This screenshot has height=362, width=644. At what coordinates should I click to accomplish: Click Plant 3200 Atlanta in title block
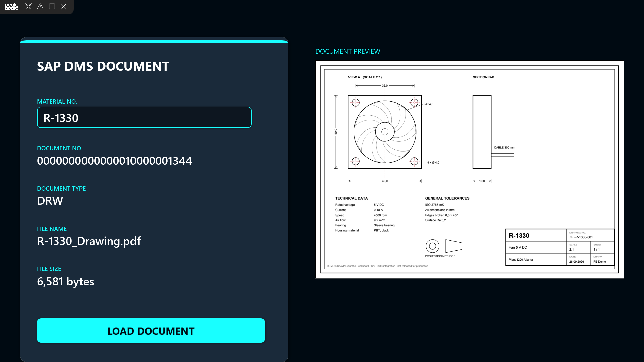pyautogui.click(x=521, y=260)
